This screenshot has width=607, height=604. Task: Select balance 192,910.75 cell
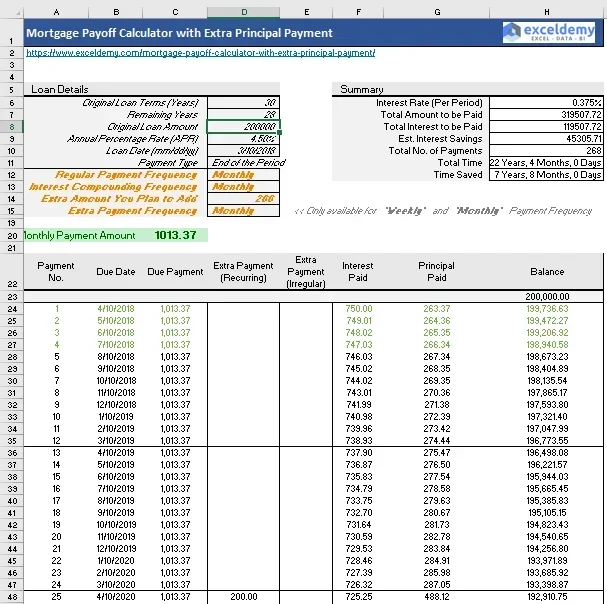pyautogui.click(x=547, y=597)
